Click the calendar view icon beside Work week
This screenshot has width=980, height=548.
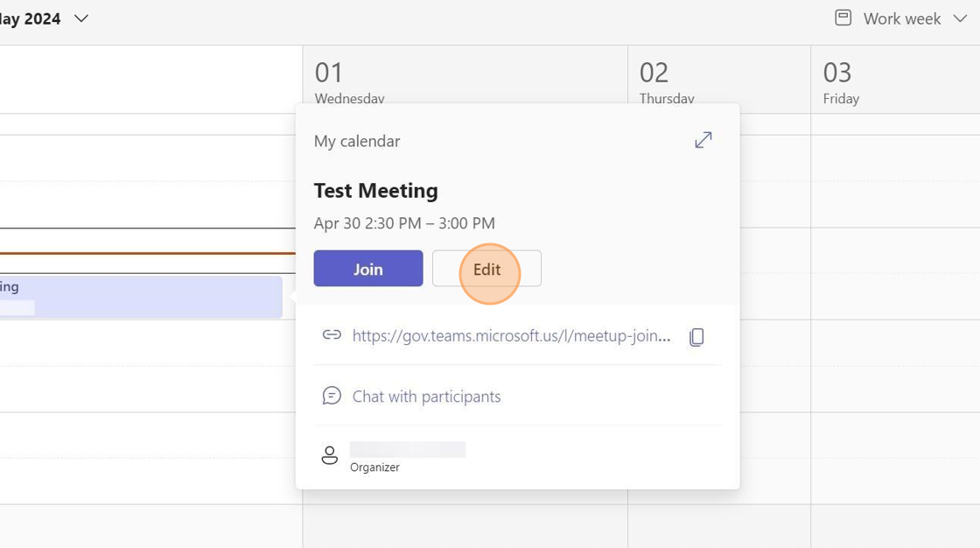(x=843, y=18)
